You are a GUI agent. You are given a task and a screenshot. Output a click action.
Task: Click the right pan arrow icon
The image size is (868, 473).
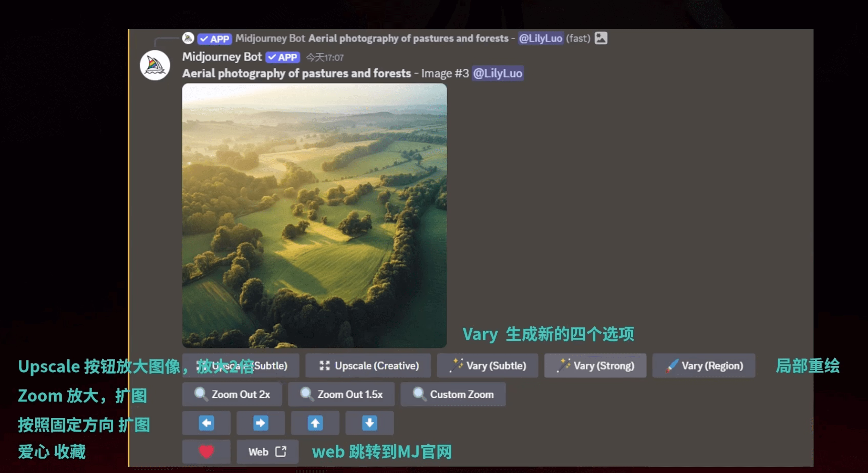pyautogui.click(x=261, y=423)
